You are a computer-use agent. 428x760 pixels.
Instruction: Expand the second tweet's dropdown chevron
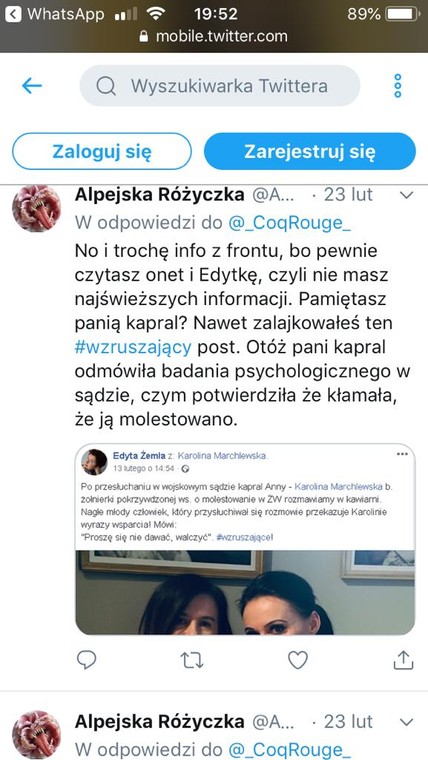(406, 722)
